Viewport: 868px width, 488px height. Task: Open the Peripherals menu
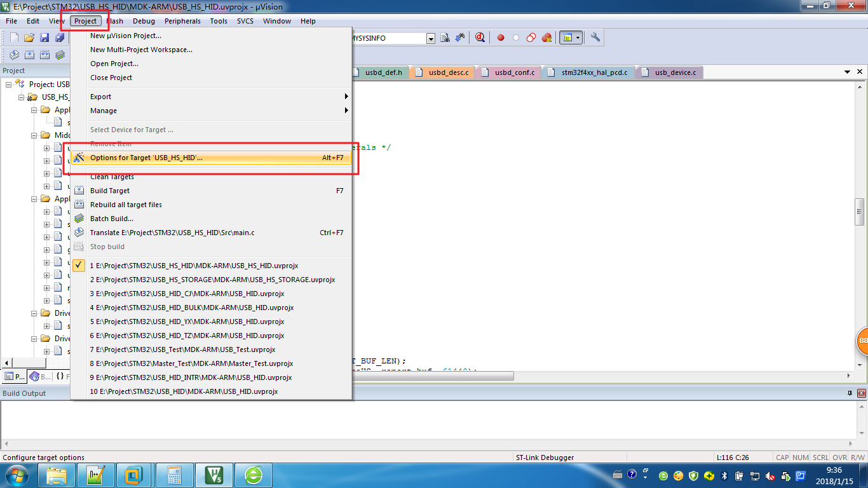[x=182, y=21]
